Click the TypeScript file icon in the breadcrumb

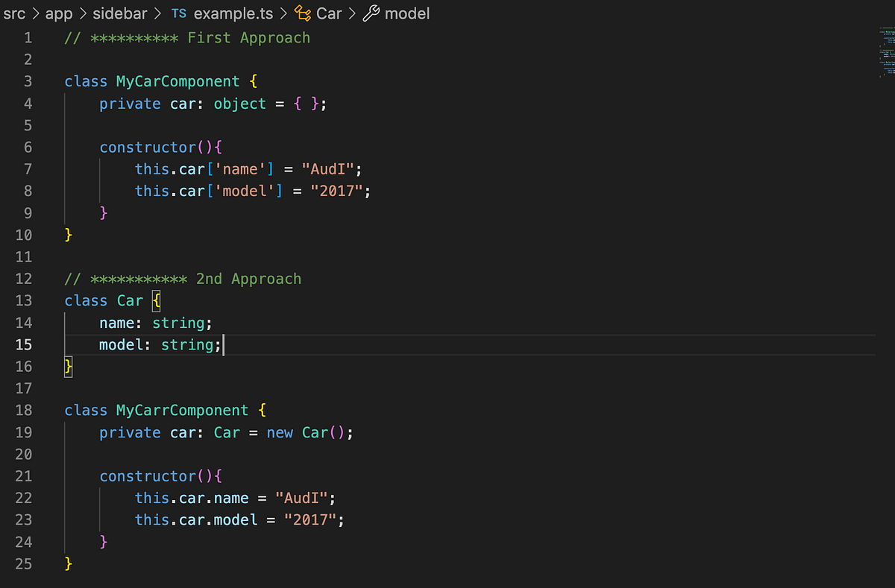(178, 13)
